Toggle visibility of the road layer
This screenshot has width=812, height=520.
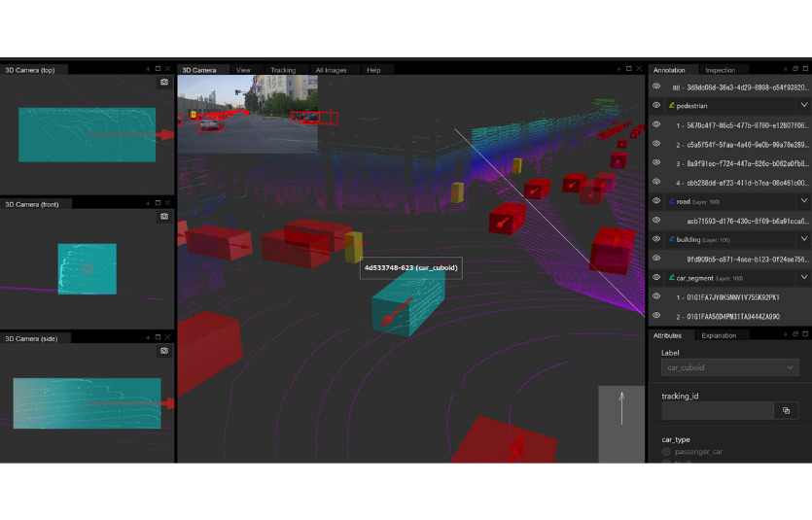[656, 201]
